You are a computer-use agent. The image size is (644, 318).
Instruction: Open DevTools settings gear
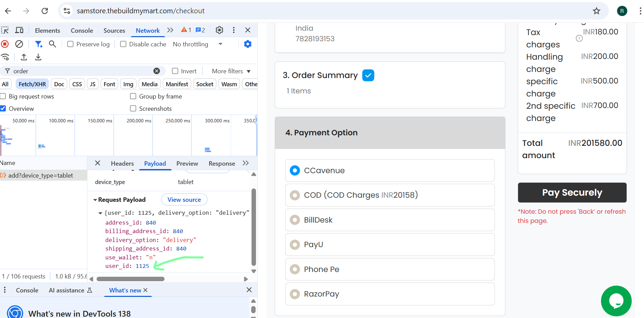pyautogui.click(x=219, y=30)
